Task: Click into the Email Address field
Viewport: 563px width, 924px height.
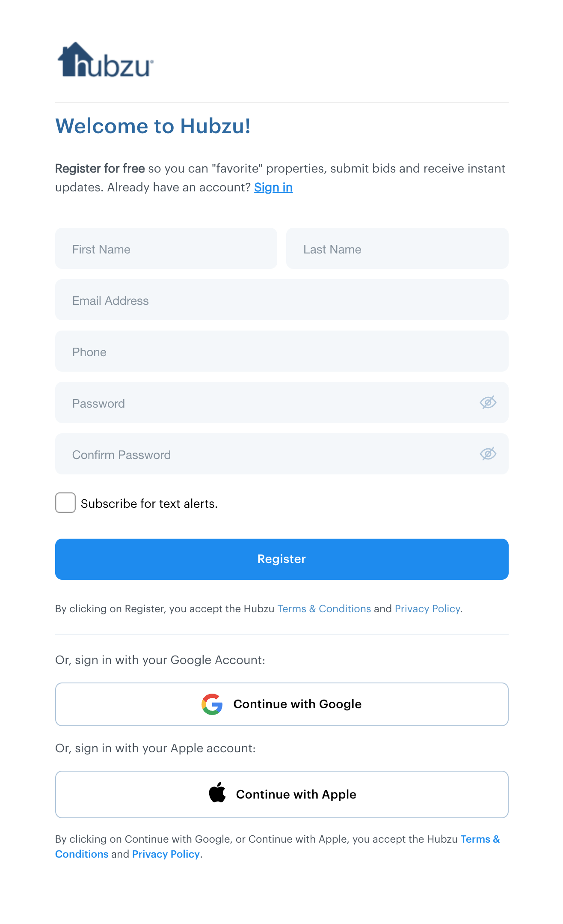Action: tap(281, 300)
